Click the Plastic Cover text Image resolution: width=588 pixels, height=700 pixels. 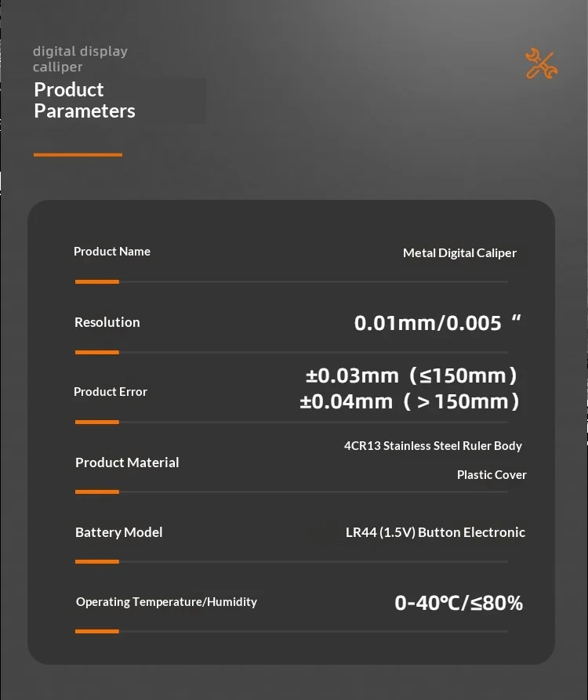point(492,474)
